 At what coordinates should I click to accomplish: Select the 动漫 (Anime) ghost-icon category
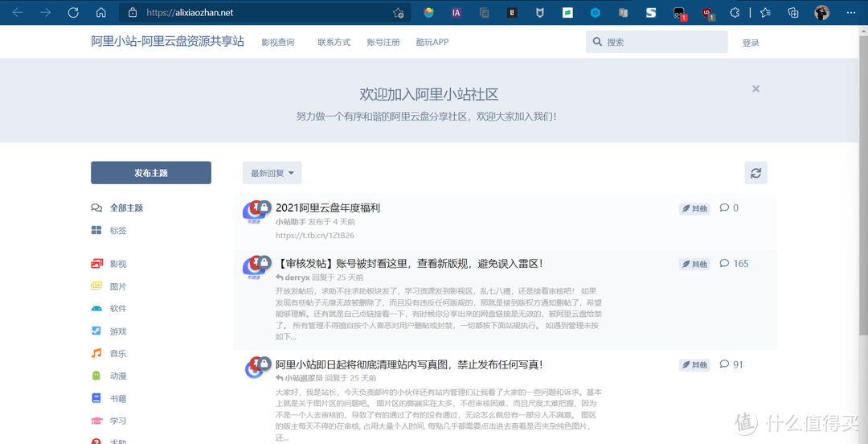pyautogui.click(x=117, y=376)
